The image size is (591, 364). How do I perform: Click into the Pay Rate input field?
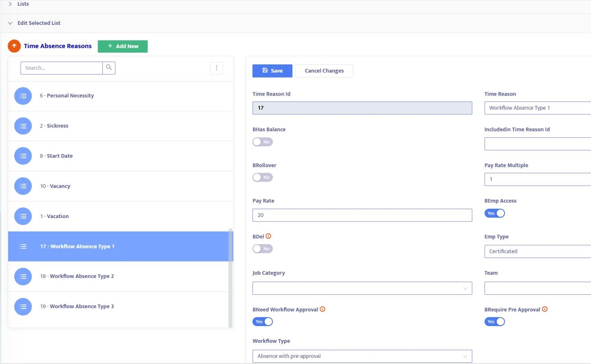(x=362, y=215)
